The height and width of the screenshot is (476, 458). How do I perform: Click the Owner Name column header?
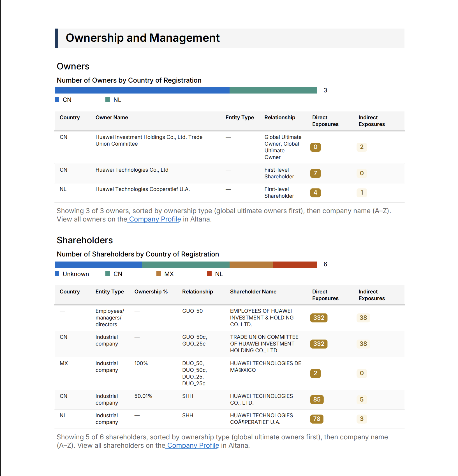pos(112,118)
